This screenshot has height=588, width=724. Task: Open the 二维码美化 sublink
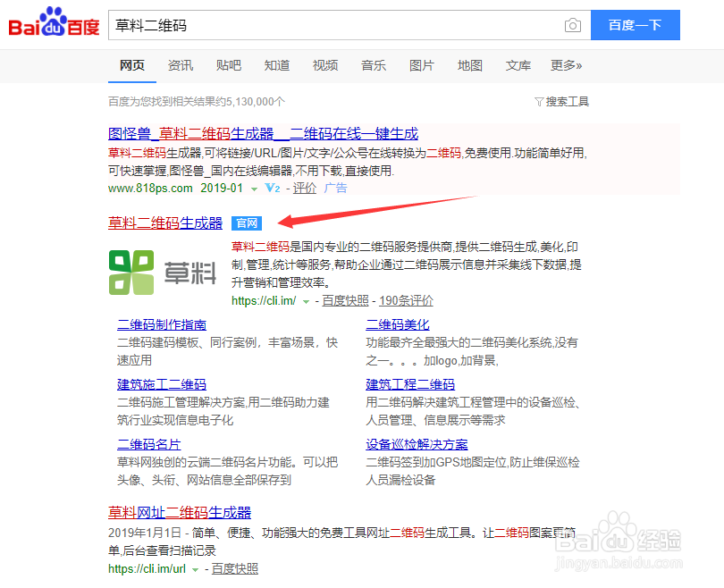(398, 325)
